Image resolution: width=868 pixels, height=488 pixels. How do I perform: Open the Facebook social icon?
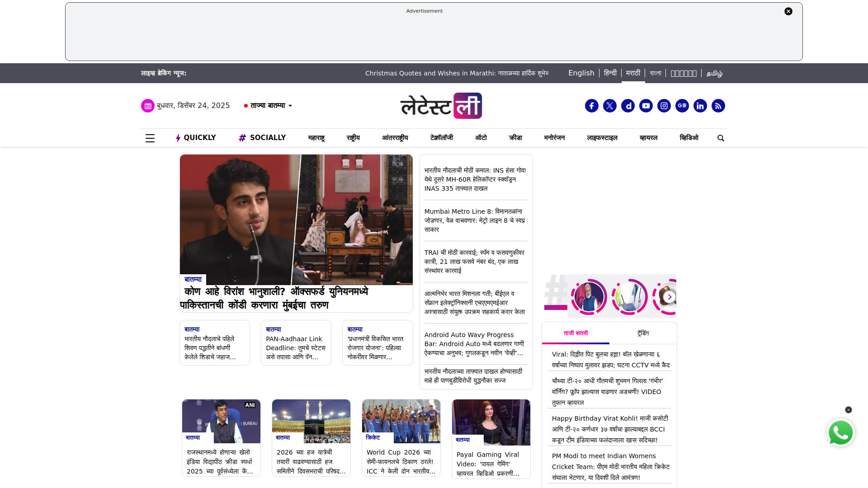[x=591, y=106]
